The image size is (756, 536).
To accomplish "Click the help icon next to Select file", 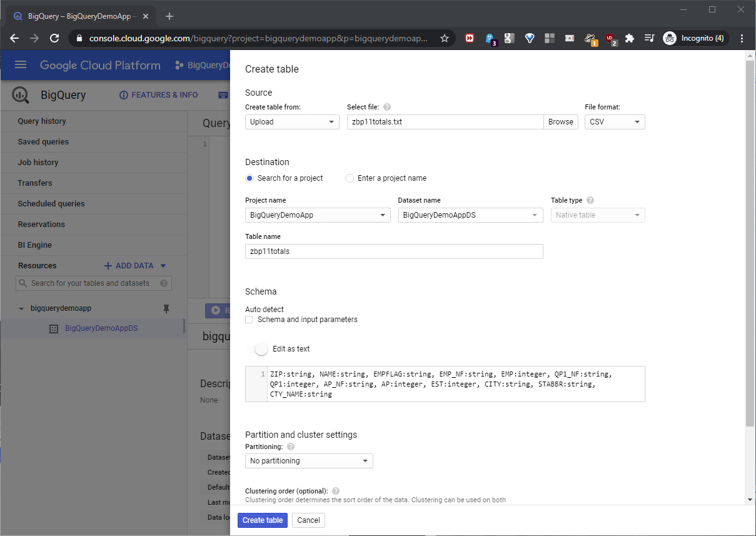I will click(387, 107).
